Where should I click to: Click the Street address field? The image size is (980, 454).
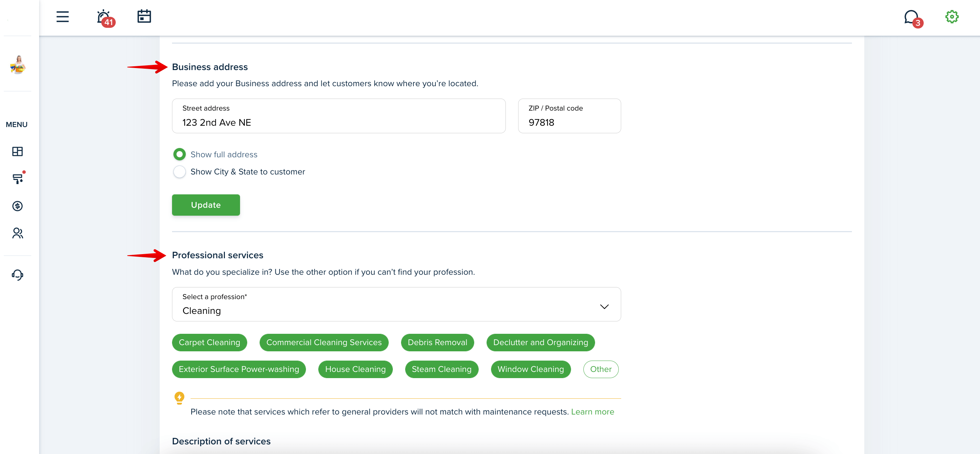coord(339,116)
